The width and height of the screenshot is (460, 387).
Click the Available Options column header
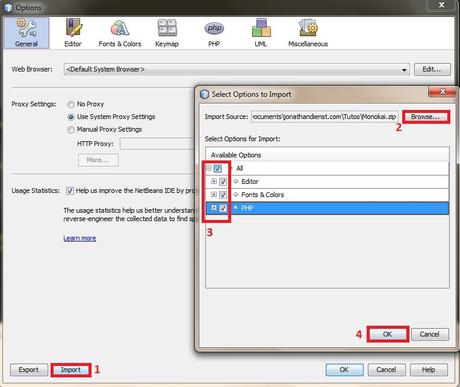click(327, 155)
